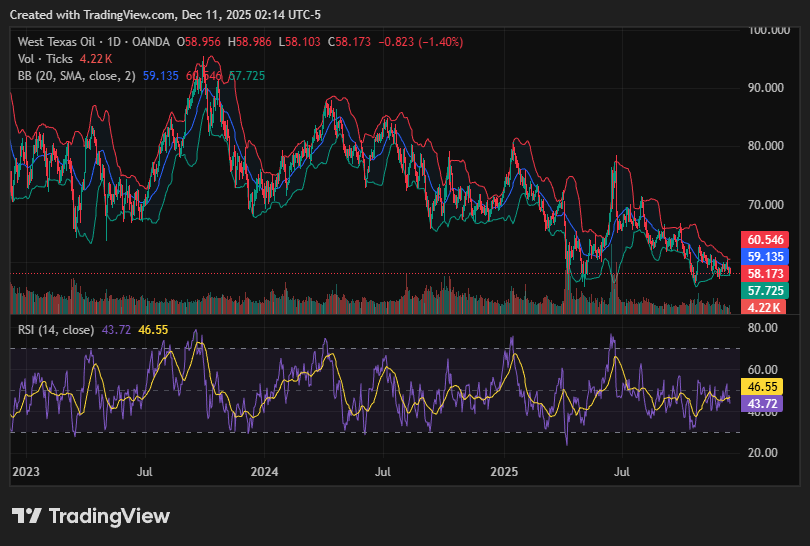
Task: Select the BB (20, SMA, close, 2) legend
Action: point(76,76)
